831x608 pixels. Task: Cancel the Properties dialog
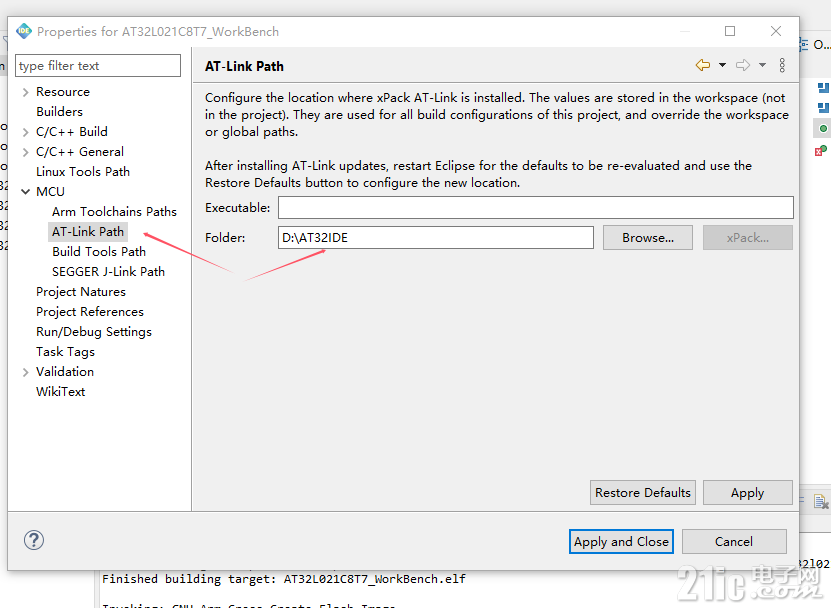pyautogui.click(x=734, y=541)
